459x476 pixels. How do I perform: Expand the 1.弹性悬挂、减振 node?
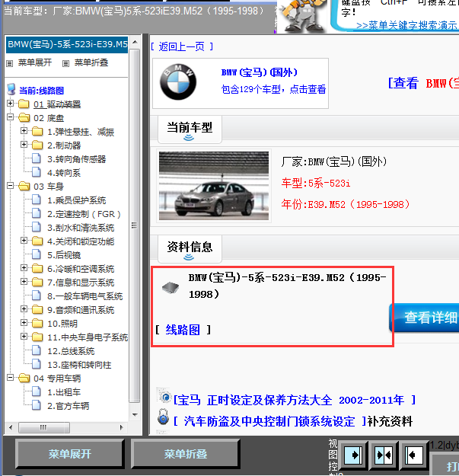click(x=24, y=130)
